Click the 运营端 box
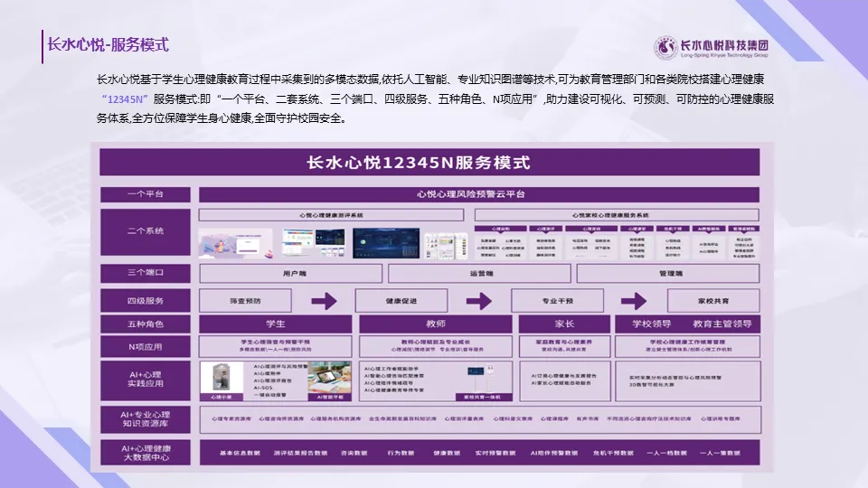The image size is (868, 488). [479, 273]
